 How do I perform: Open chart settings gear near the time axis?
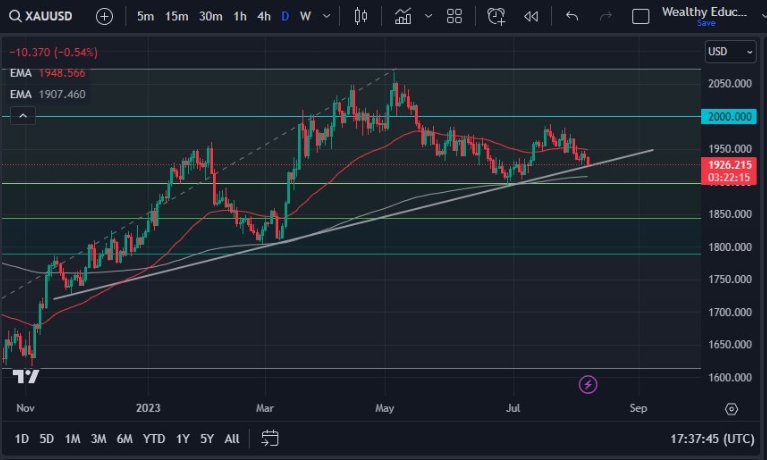[x=731, y=409]
